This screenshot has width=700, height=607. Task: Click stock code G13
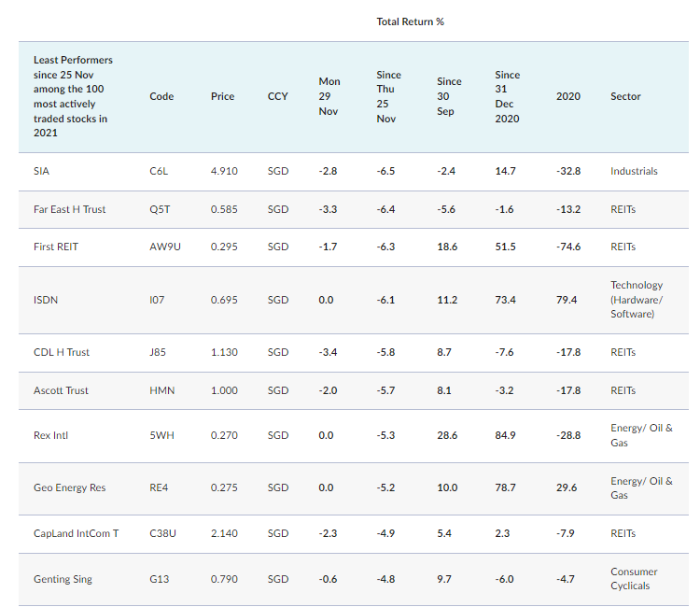159,579
